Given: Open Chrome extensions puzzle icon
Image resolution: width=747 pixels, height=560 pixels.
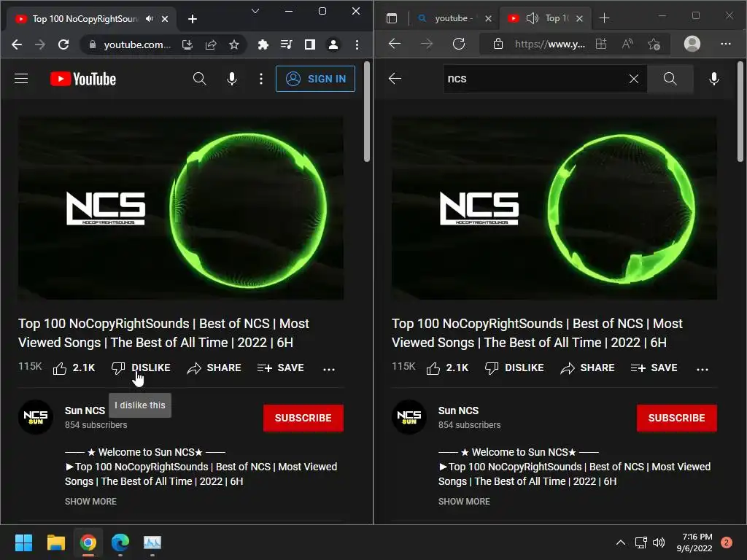Looking at the screenshot, I should tap(263, 44).
